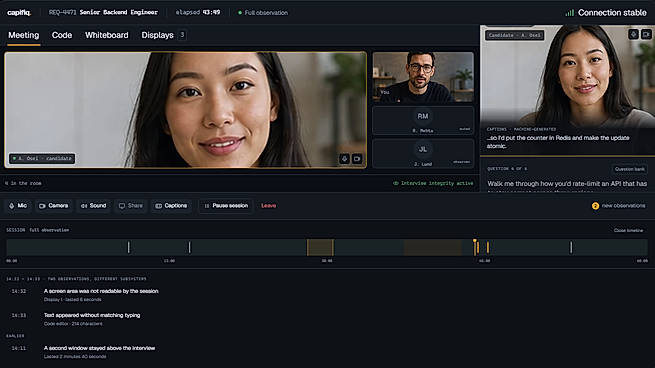Click the main candidate video feed
The image size is (655, 368).
[185, 110]
